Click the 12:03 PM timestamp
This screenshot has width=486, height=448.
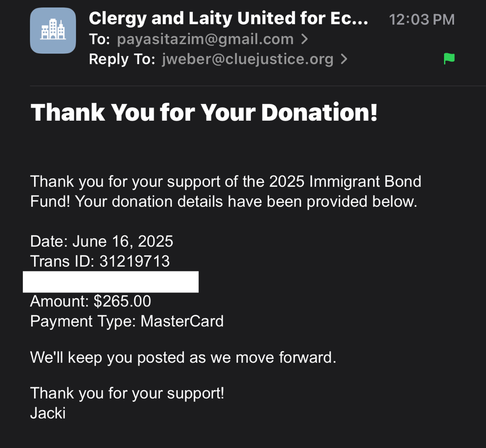(422, 19)
